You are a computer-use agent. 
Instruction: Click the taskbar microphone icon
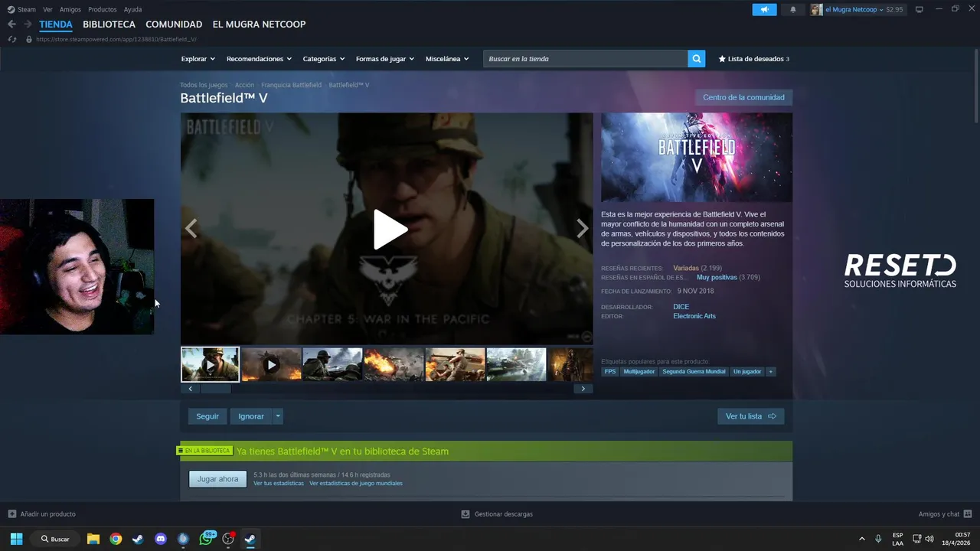coord(878,539)
